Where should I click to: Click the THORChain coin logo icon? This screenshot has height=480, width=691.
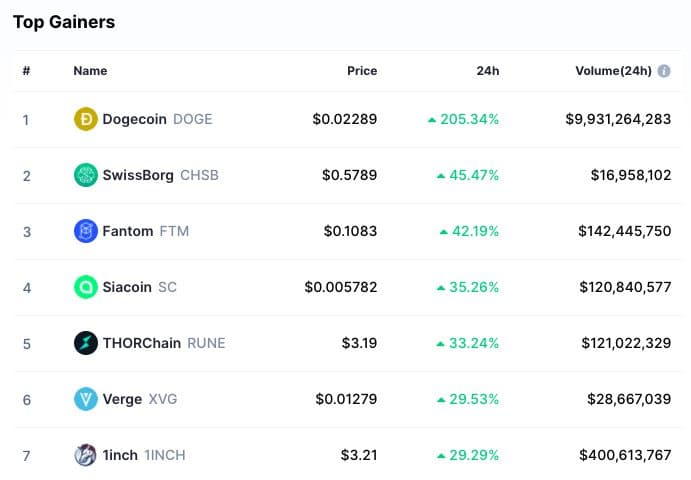86,343
